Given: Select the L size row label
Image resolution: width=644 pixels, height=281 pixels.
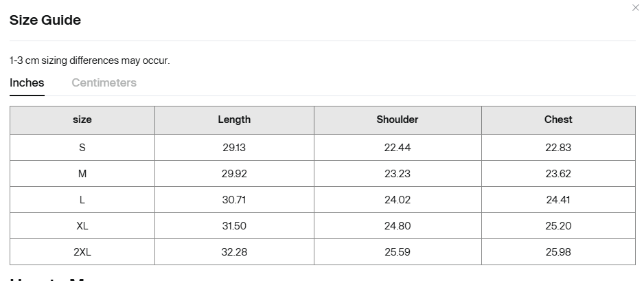Looking at the screenshot, I should tap(82, 200).
